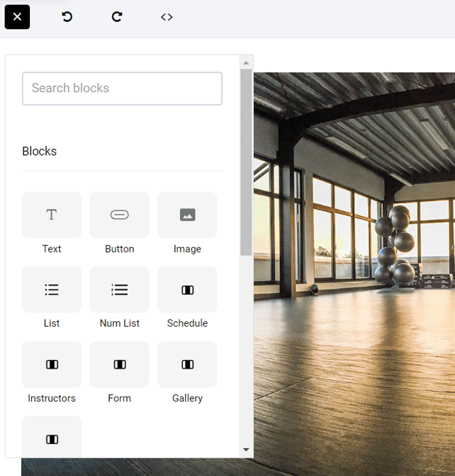Open the code editor view icon
455x476 pixels.
[x=166, y=17]
